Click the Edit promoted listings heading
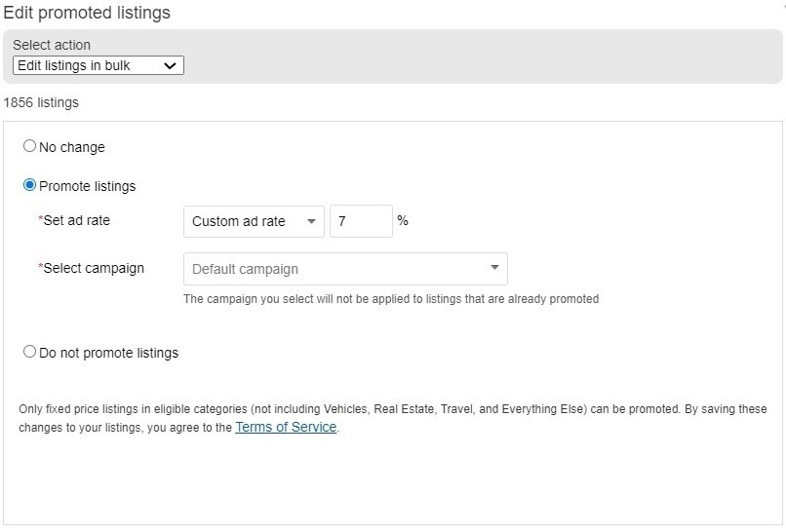This screenshot has height=532, width=786. coord(87,13)
